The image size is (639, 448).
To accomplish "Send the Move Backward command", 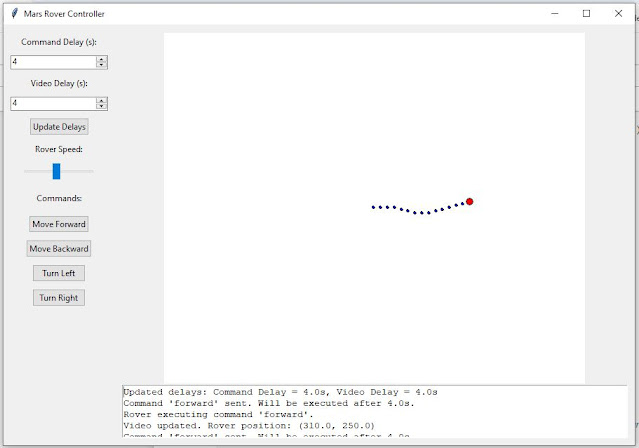I will [59, 248].
